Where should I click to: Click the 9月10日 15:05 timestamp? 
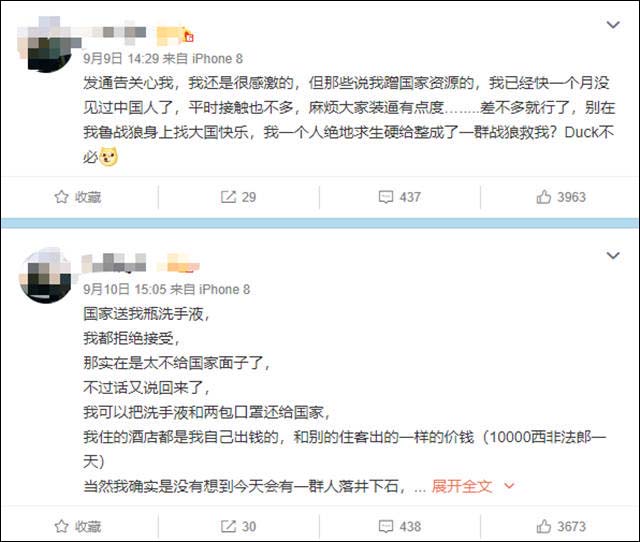(124, 289)
